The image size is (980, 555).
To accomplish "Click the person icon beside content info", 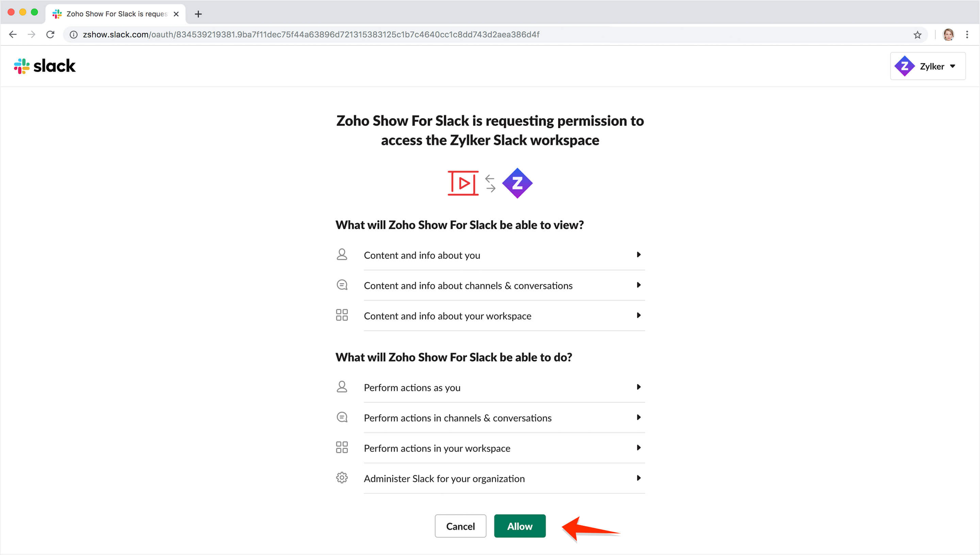I will point(342,254).
